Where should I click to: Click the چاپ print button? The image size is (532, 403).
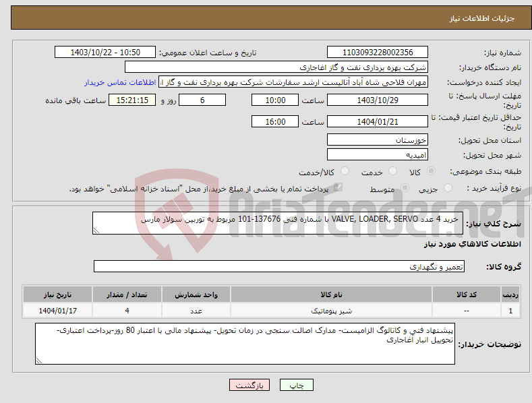[297, 385]
